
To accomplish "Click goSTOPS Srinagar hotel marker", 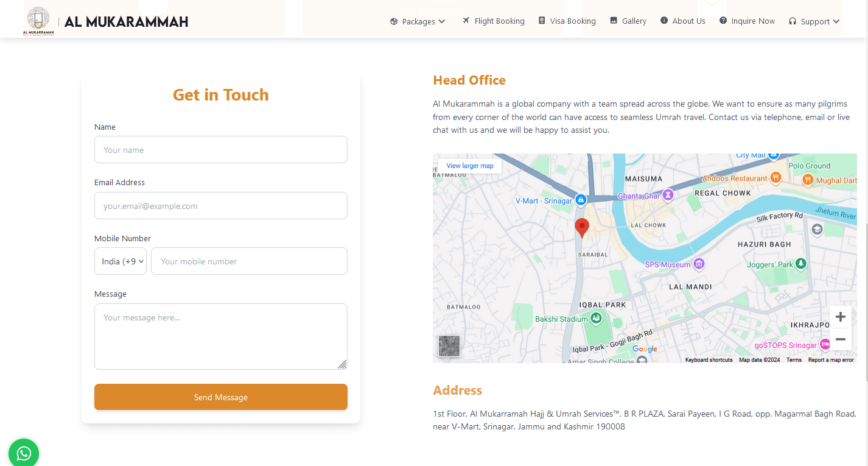I will [x=825, y=344].
